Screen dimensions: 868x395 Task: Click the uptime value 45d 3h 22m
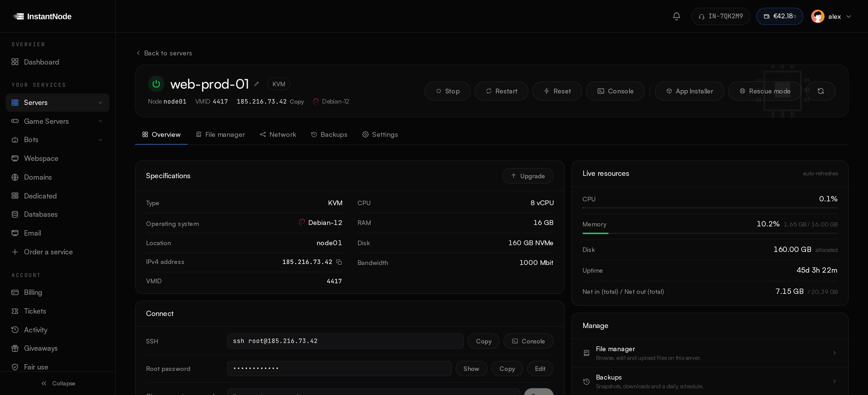click(x=816, y=270)
